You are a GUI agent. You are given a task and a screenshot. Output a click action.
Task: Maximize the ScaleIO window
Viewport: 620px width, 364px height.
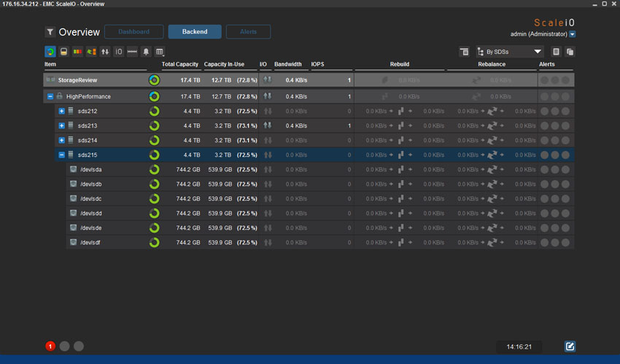point(604,4)
